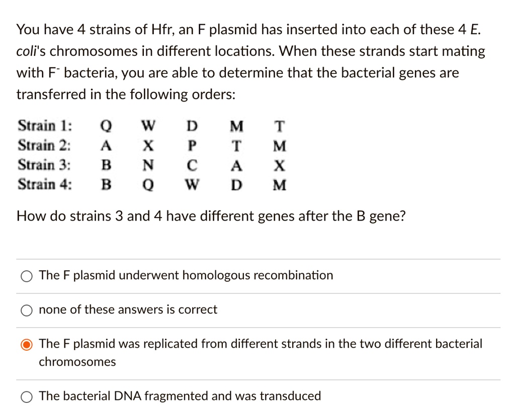Image resolution: width=515 pixels, height=420 pixels.
Task: Click the letter M in Strain 2 row
Action: click(280, 146)
